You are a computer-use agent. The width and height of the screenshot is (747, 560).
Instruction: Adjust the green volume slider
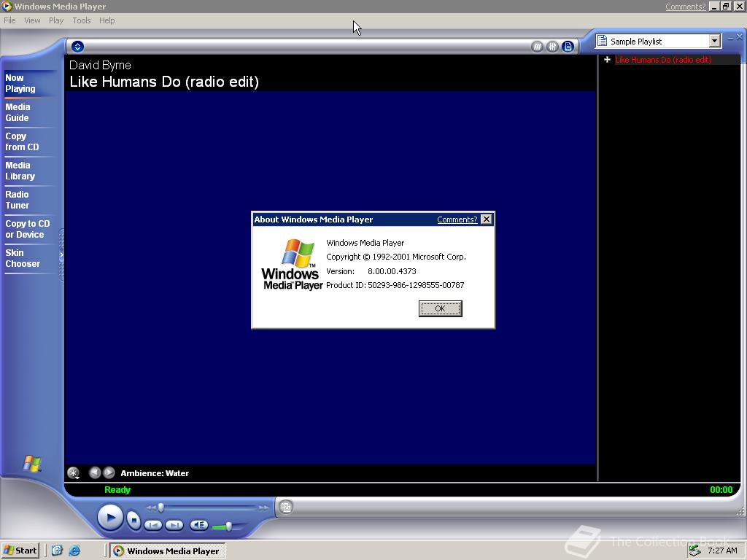coord(228,526)
